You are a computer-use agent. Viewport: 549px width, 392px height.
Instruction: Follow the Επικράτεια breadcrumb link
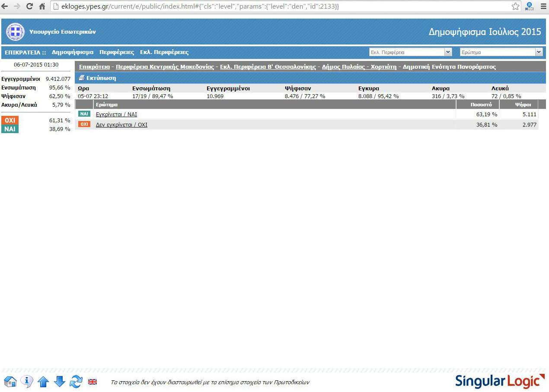pyautogui.click(x=94, y=67)
